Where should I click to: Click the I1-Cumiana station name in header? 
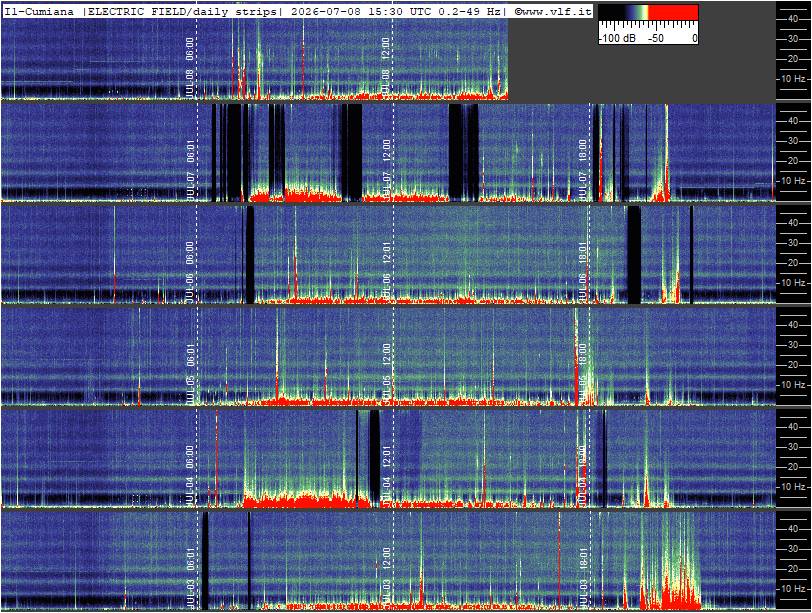(39, 11)
